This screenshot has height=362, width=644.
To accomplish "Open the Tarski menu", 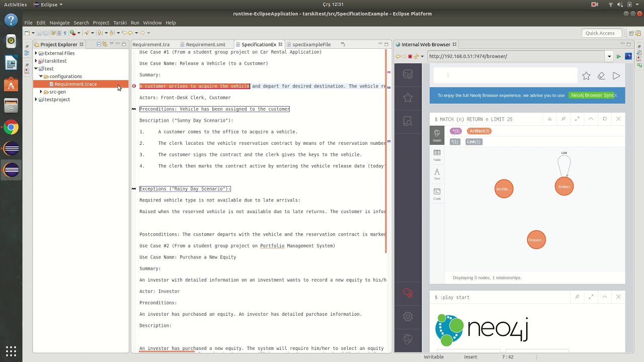I will [x=120, y=23].
